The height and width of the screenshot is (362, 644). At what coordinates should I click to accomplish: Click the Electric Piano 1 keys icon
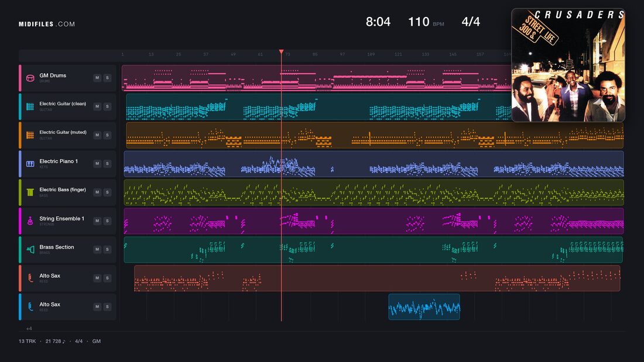30,164
